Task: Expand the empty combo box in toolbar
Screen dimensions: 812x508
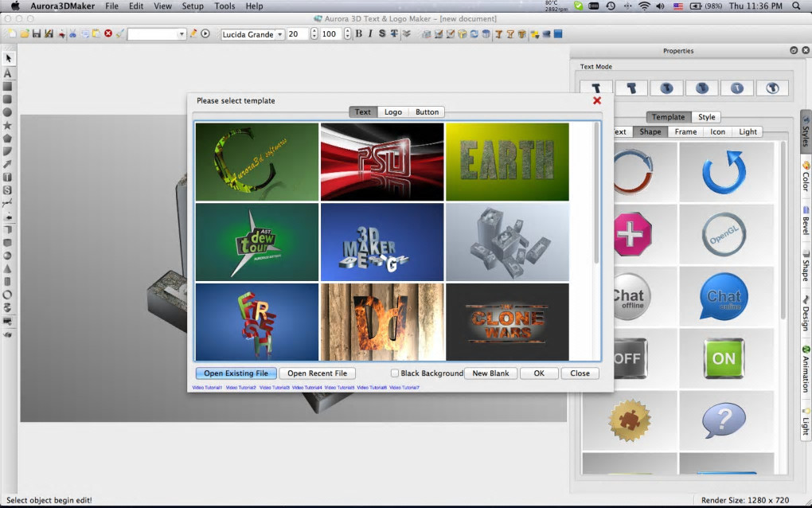Action: tap(182, 34)
